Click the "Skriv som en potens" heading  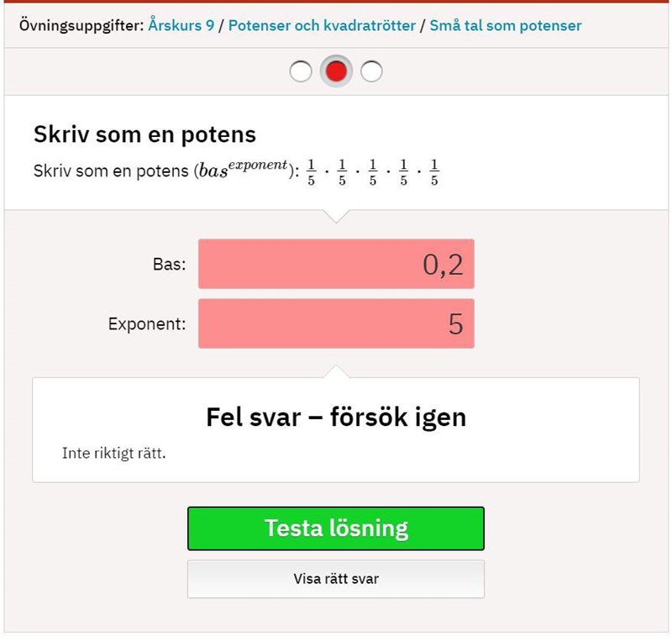(144, 134)
